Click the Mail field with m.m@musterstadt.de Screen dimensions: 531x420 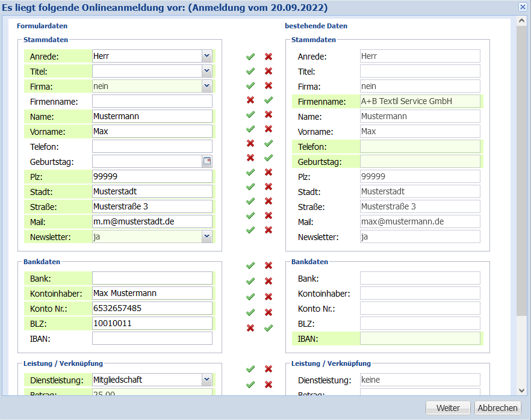pos(152,221)
